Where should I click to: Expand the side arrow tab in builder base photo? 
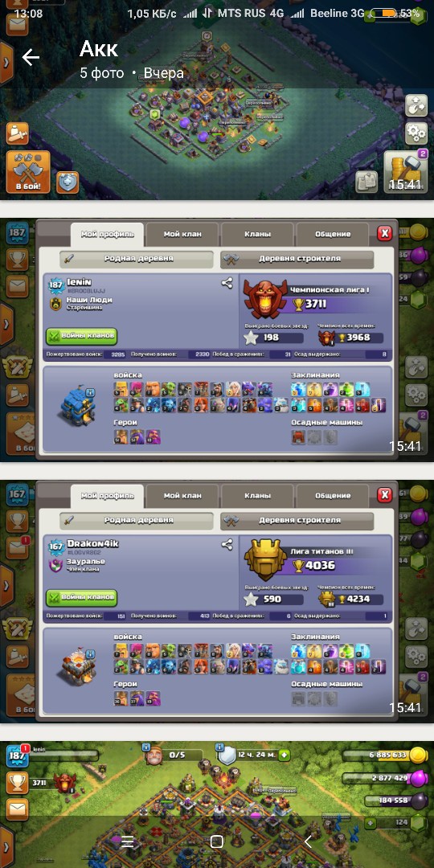6,62
